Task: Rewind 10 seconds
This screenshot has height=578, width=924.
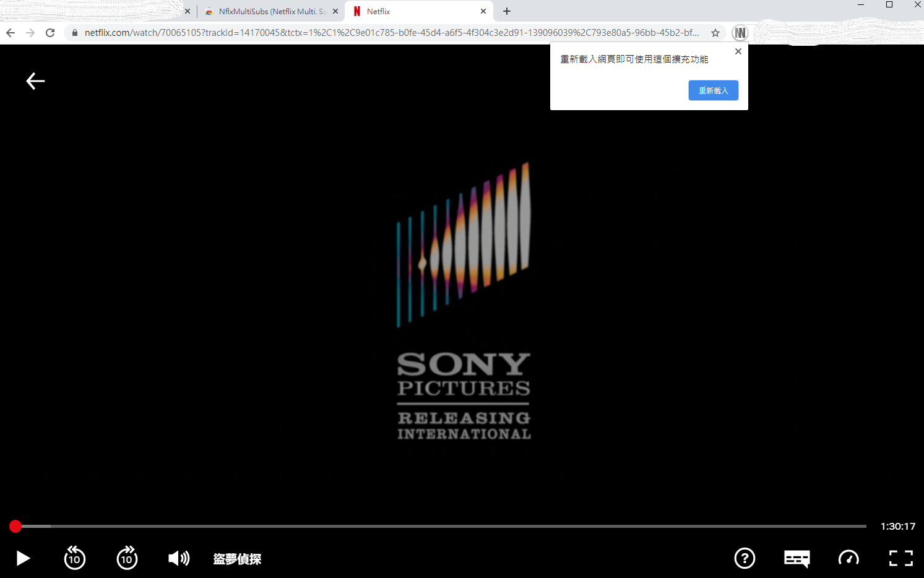Action: [75, 558]
